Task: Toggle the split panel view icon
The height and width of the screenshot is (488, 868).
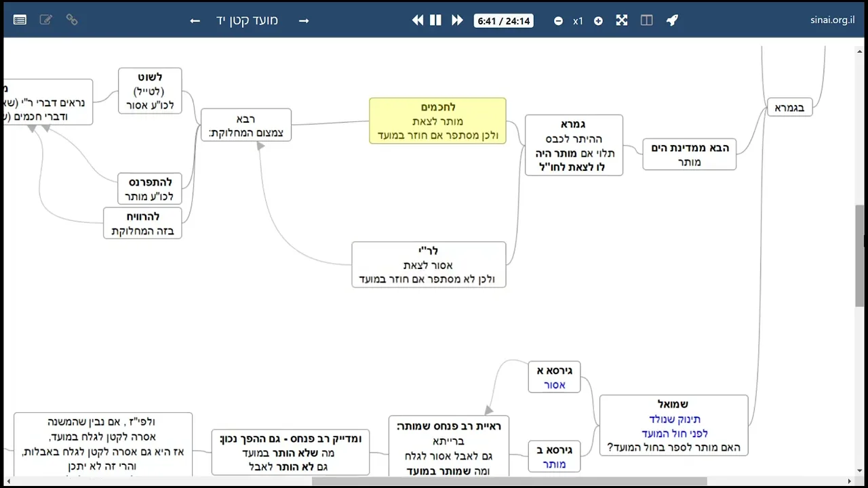Action: [647, 20]
